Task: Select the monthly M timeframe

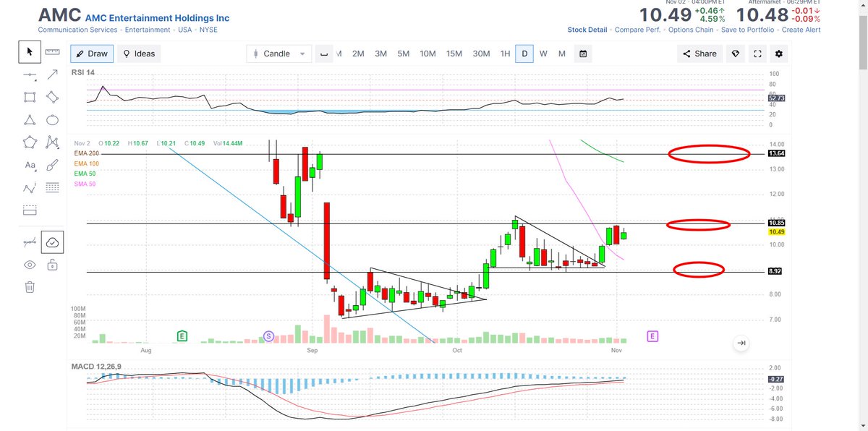Action: tap(562, 54)
